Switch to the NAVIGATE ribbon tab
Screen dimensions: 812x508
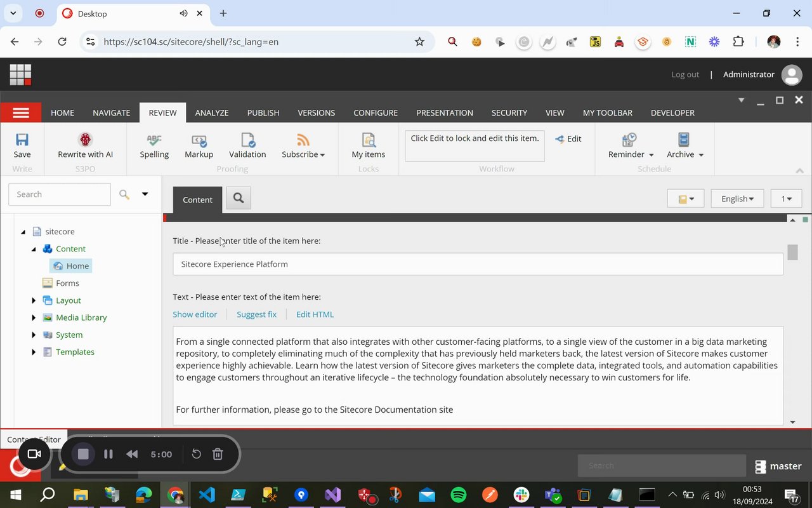[x=112, y=112]
